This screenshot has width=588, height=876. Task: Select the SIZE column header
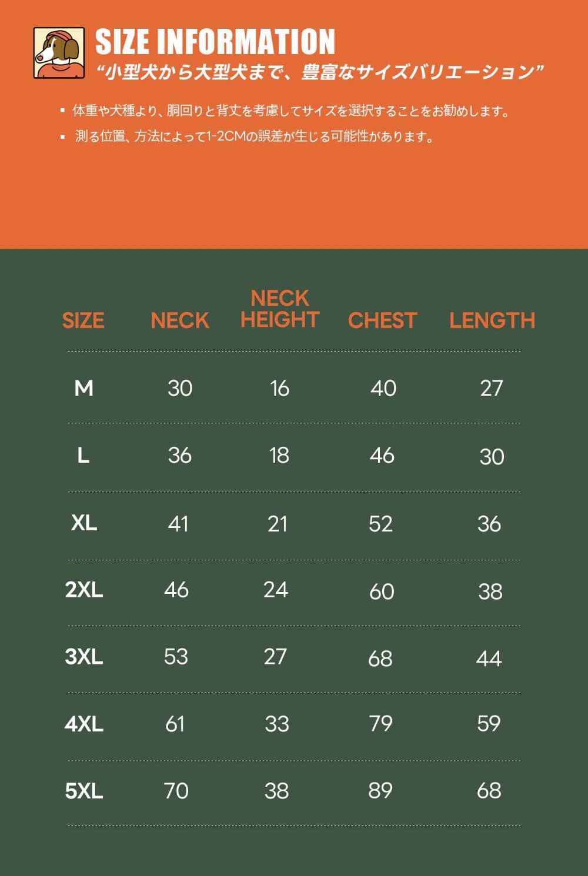(83, 320)
